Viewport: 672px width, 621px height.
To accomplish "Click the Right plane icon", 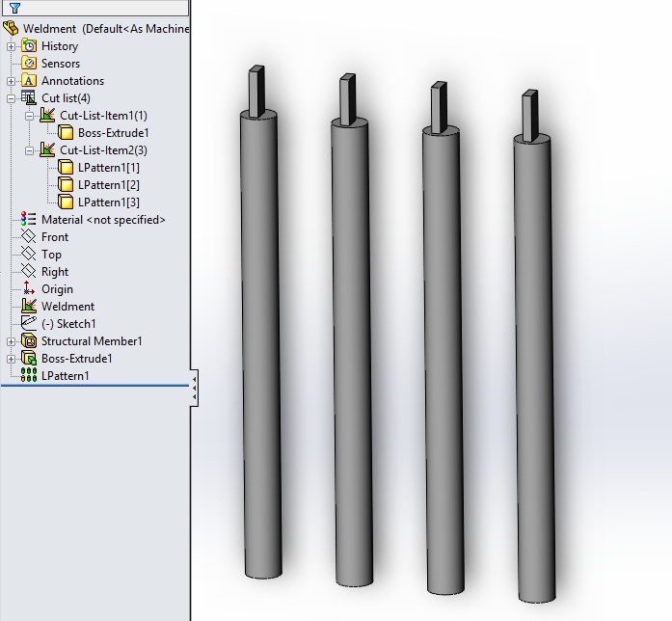I will (x=29, y=271).
